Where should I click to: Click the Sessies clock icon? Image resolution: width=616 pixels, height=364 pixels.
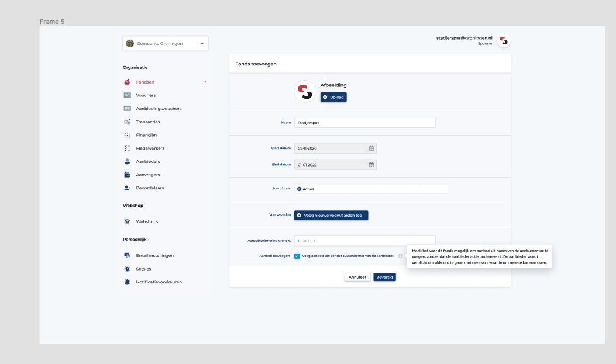point(128,269)
